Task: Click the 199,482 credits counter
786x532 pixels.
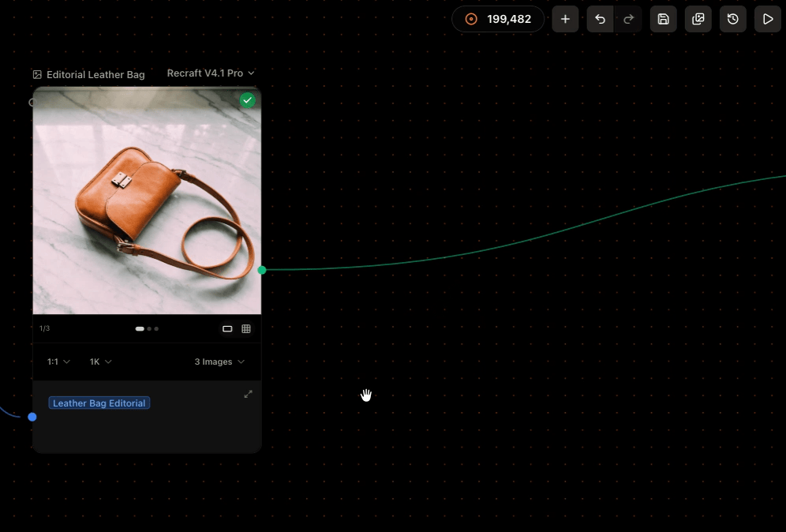Action: click(x=498, y=19)
